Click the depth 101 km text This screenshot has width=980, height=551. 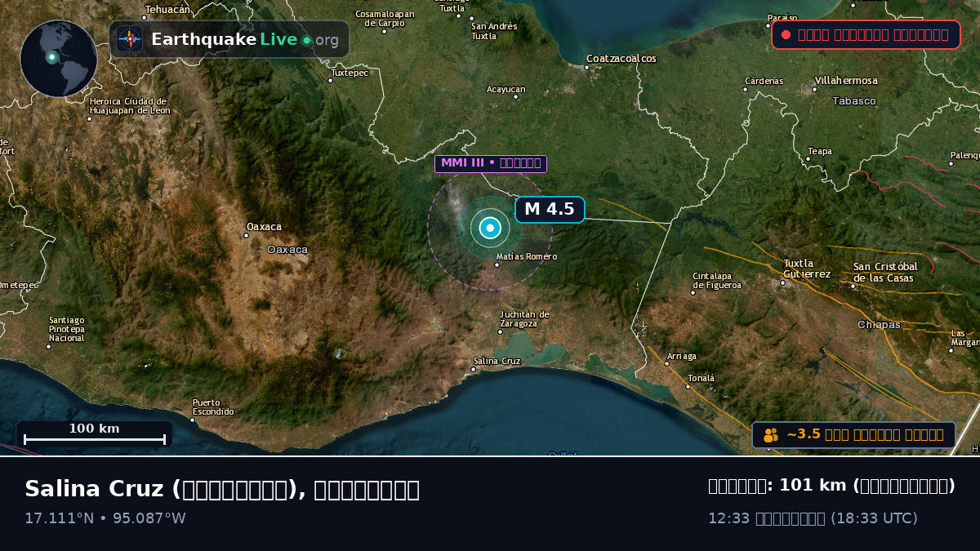click(831, 486)
